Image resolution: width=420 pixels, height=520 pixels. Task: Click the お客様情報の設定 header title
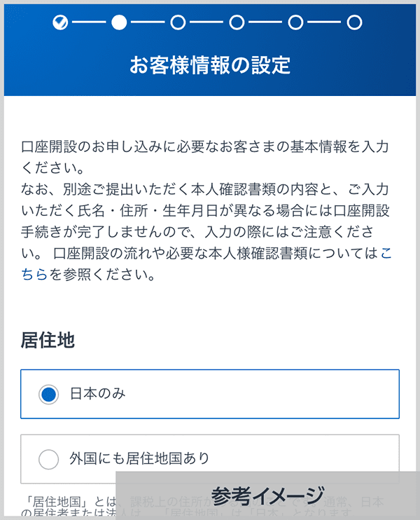(210, 65)
